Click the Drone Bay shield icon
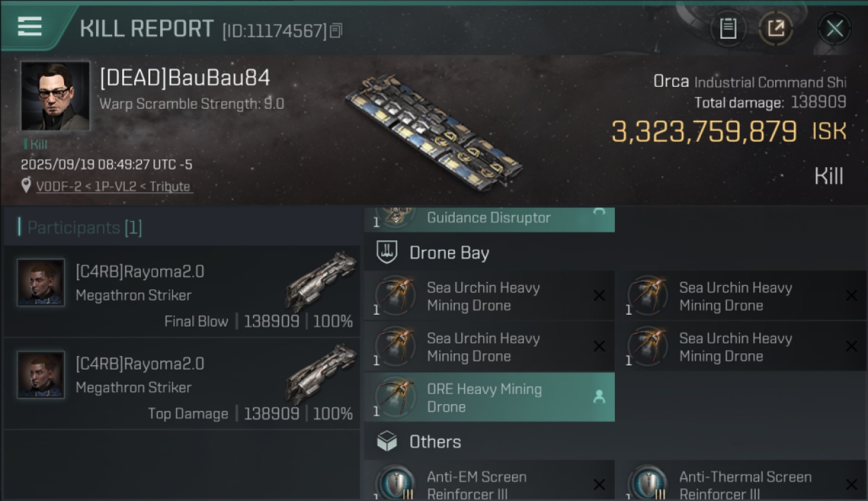Image resolution: width=868 pixels, height=501 pixels. pos(387,253)
